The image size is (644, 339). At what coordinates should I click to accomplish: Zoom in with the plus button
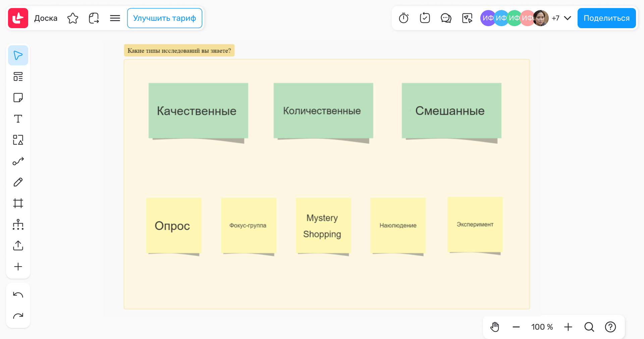point(568,327)
